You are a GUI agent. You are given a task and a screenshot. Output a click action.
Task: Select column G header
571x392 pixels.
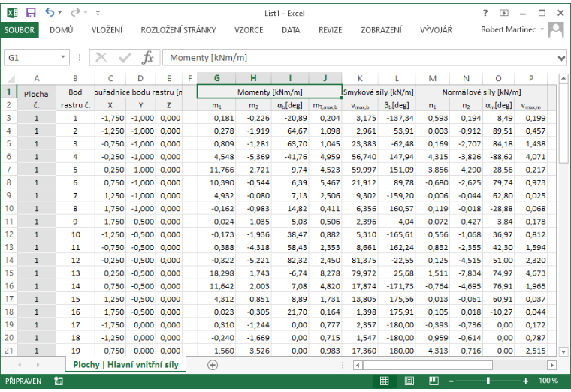(x=216, y=78)
